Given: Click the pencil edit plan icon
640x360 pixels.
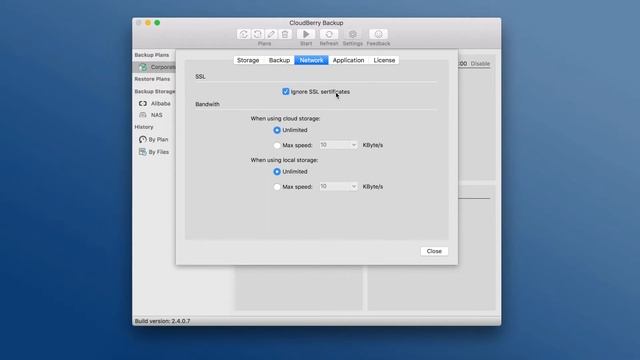Looking at the screenshot, I should (271, 34).
